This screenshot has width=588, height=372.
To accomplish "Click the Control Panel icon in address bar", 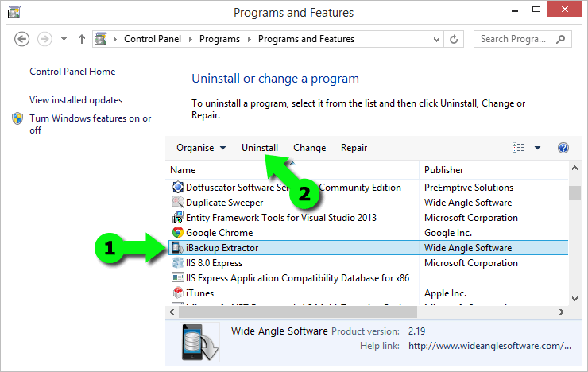I will click(x=100, y=39).
